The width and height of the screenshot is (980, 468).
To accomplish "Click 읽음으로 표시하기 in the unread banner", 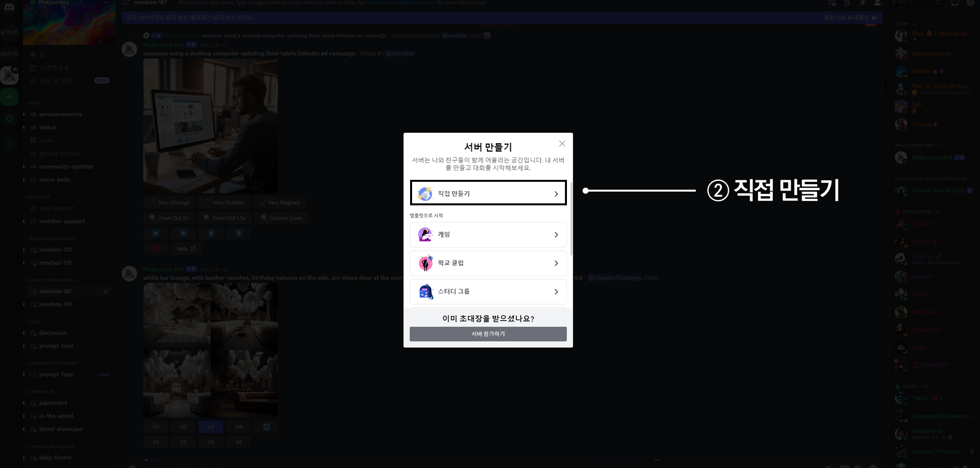I will [850, 17].
